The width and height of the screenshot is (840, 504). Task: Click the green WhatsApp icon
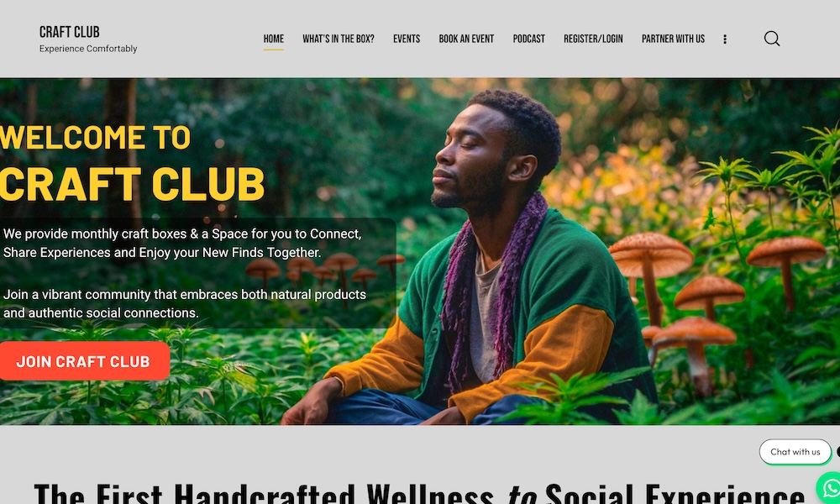pos(829,487)
